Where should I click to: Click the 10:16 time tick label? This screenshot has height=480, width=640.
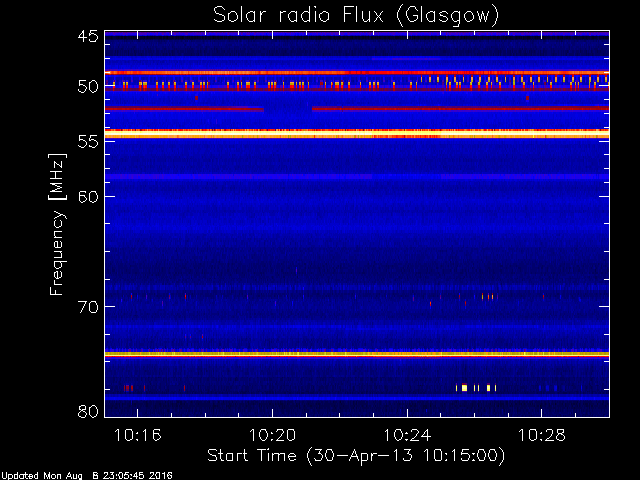point(138,435)
